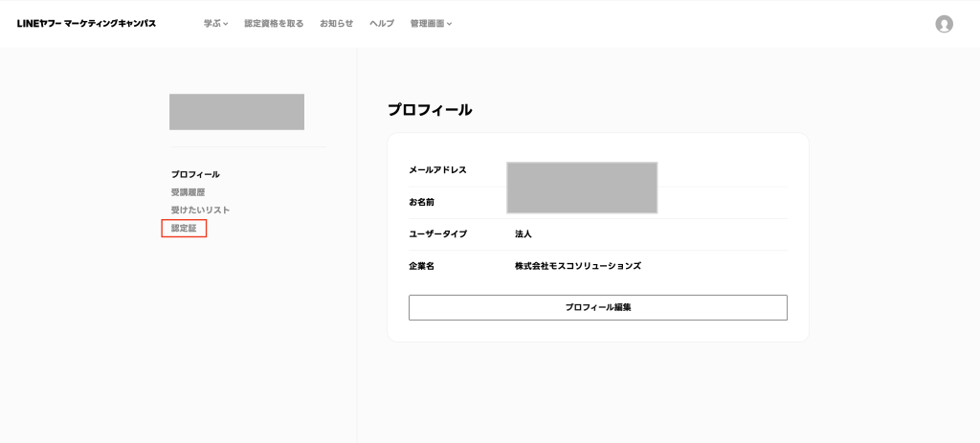Screen dimensions: 980x443
Task: Open the highlighted 認定証 sidebar link
Action: click(x=184, y=228)
